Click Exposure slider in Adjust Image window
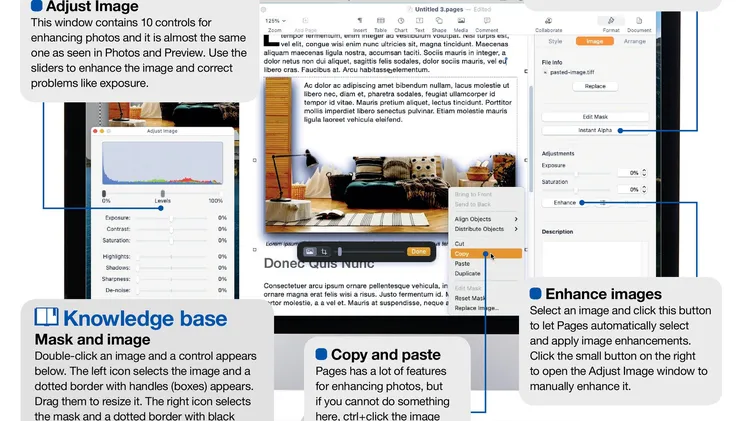 tap(171, 218)
